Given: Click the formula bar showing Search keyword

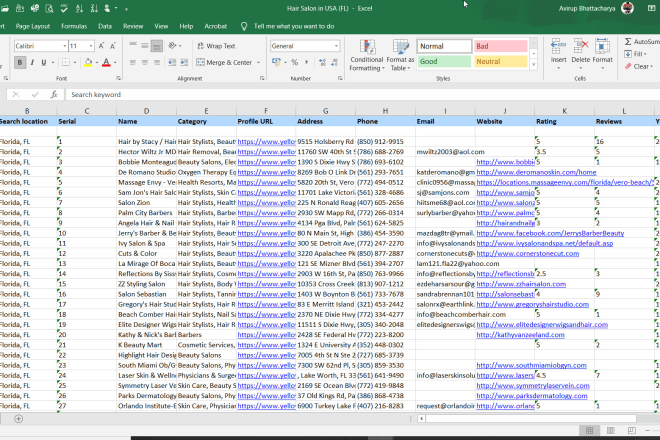Looking at the screenshot, I should 362,95.
